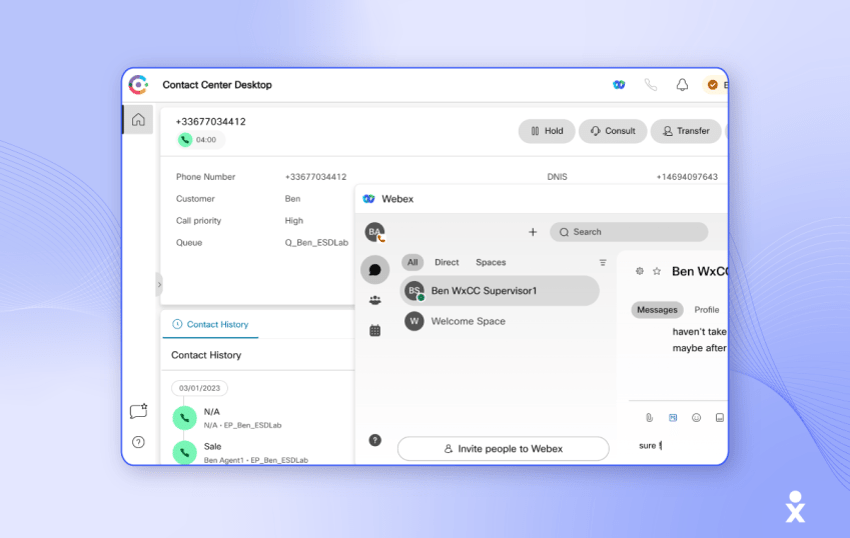This screenshot has width=850, height=538.
Task: Open the feedback star chat icon
Action: (138, 411)
